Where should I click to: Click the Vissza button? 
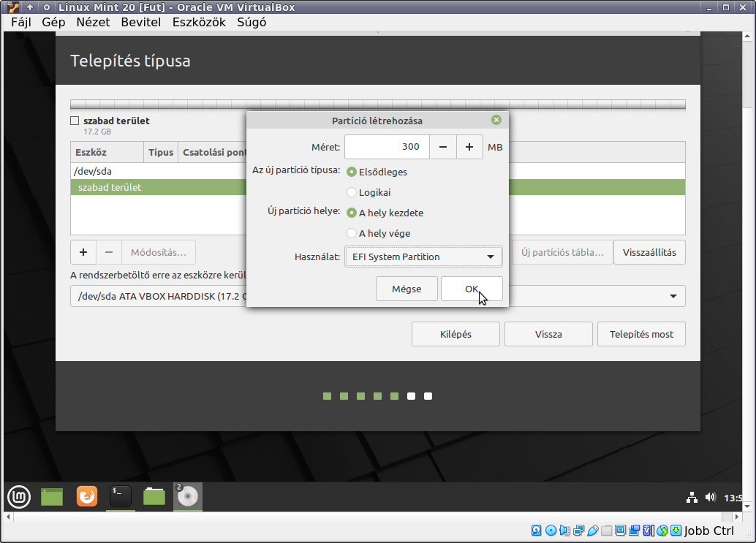tap(548, 334)
